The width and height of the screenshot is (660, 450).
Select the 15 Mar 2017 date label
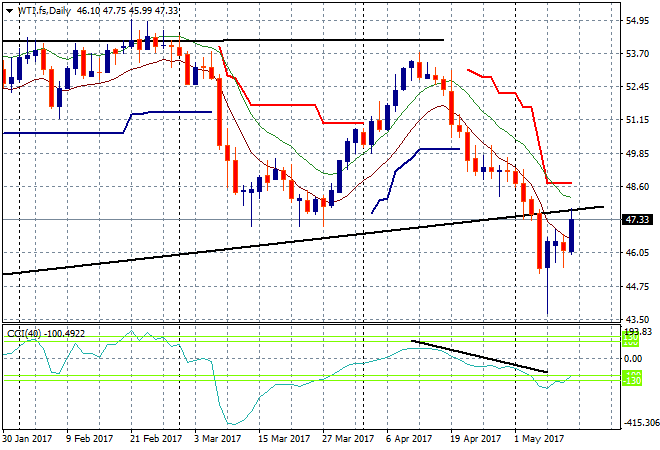point(279,438)
